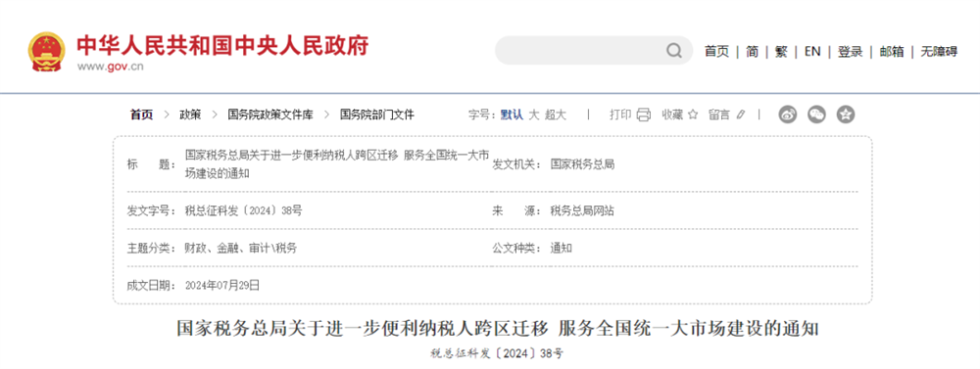Click 财政、金融、审计\税务 category value

[241, 249]
